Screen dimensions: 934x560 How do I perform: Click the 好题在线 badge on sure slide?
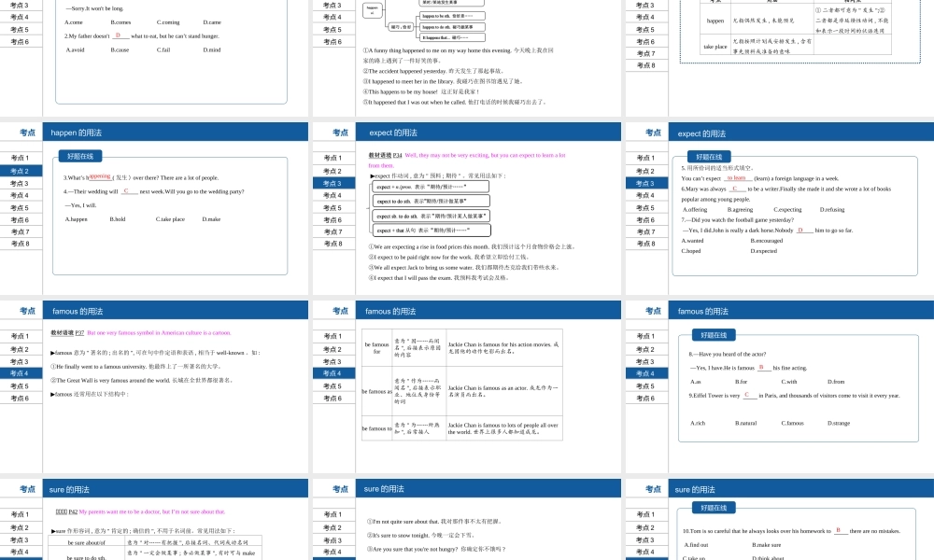click(714, 508)
